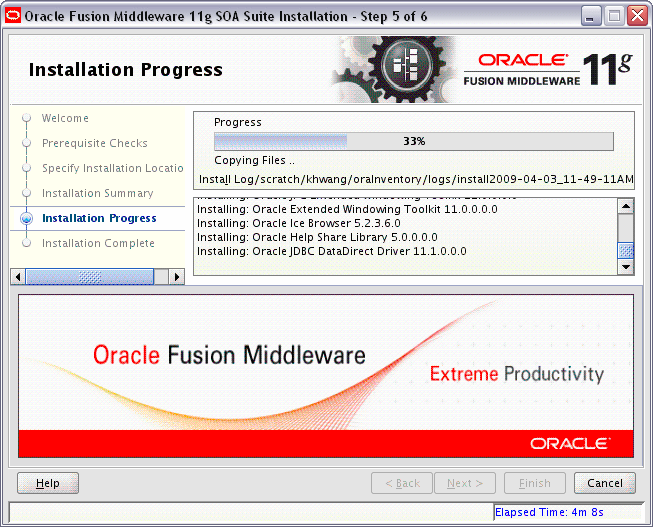Click the Help button
653x527 pixels.
(x=48, y=483)
